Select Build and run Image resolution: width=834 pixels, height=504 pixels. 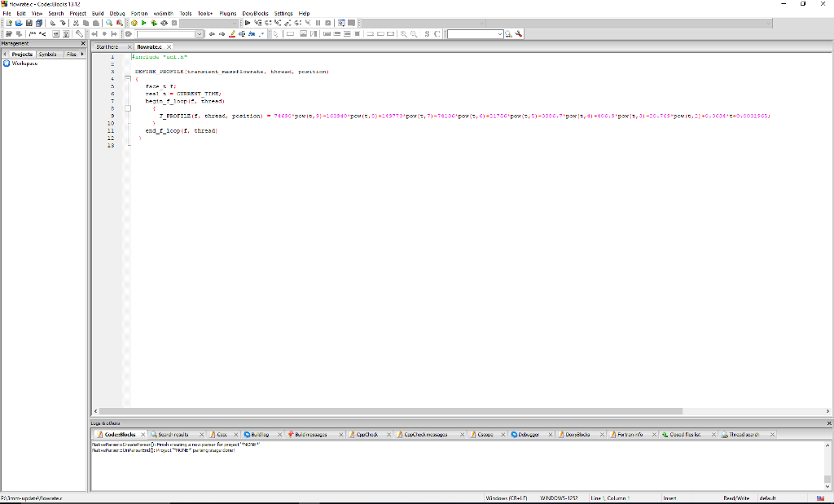click(x=154, y=23)
